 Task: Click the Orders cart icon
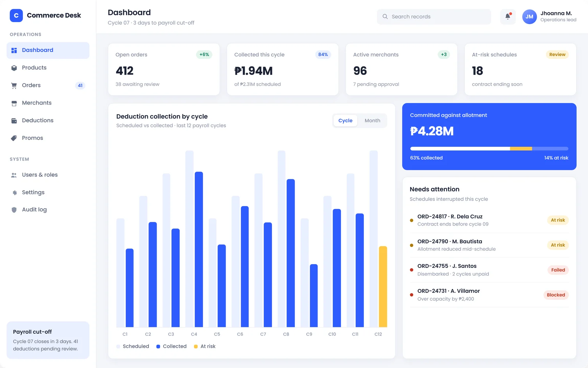(x=14, y=85)
